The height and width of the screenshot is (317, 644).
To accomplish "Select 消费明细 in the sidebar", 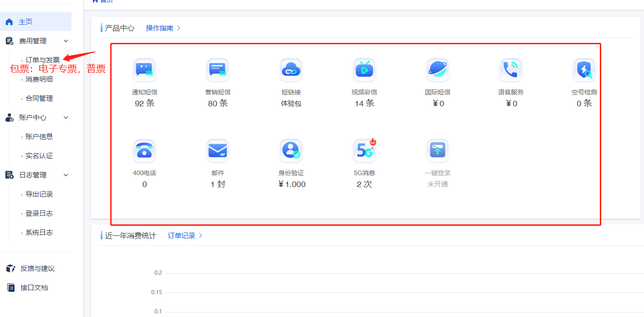I will point(39,79).
